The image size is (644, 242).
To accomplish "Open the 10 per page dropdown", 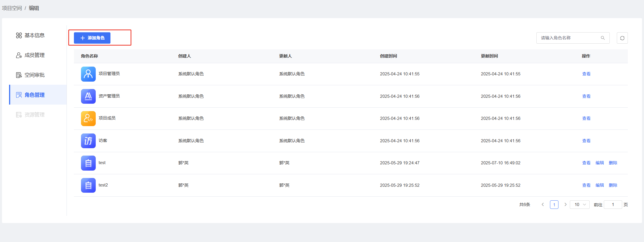I will (580, 205).
